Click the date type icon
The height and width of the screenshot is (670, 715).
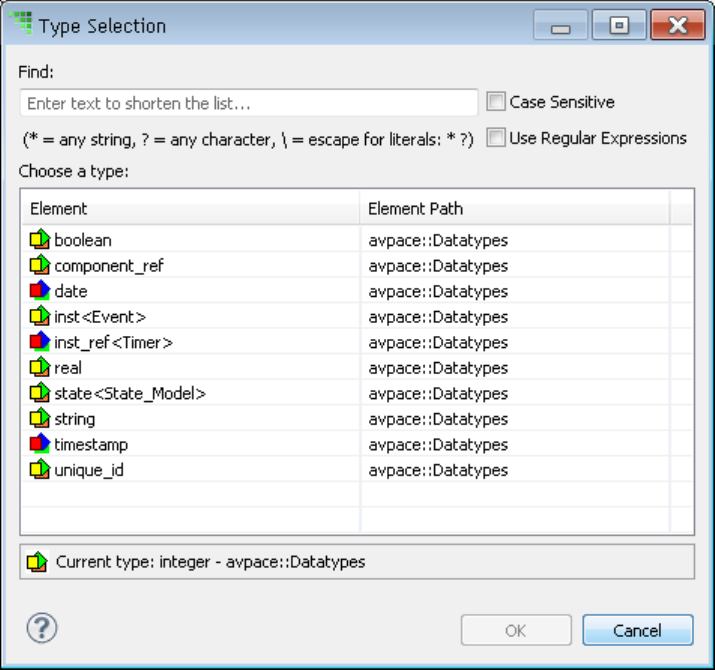39,291
